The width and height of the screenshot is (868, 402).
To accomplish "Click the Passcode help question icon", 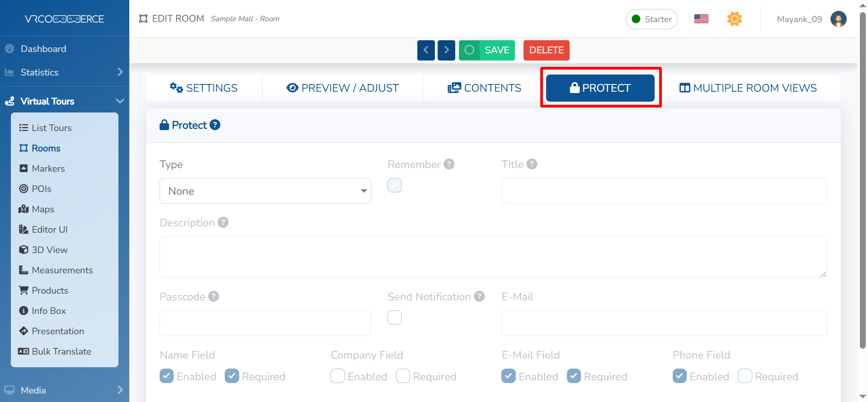I will (214, 297).
